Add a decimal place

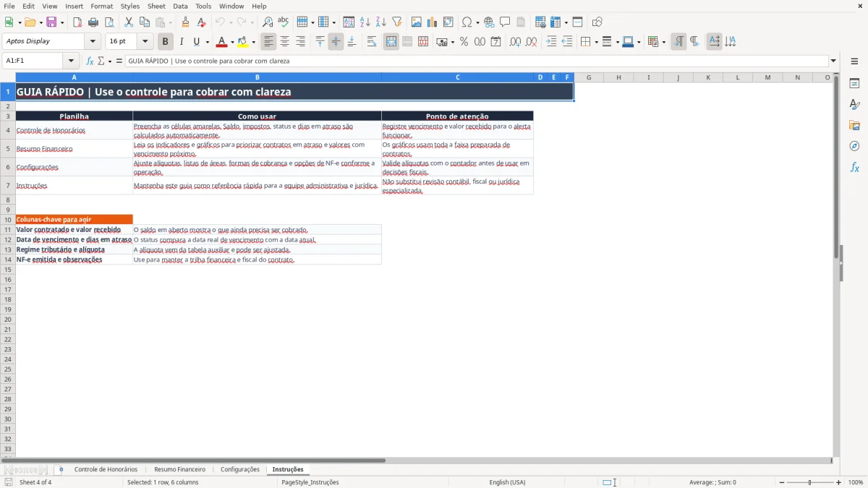click(516, 42)
